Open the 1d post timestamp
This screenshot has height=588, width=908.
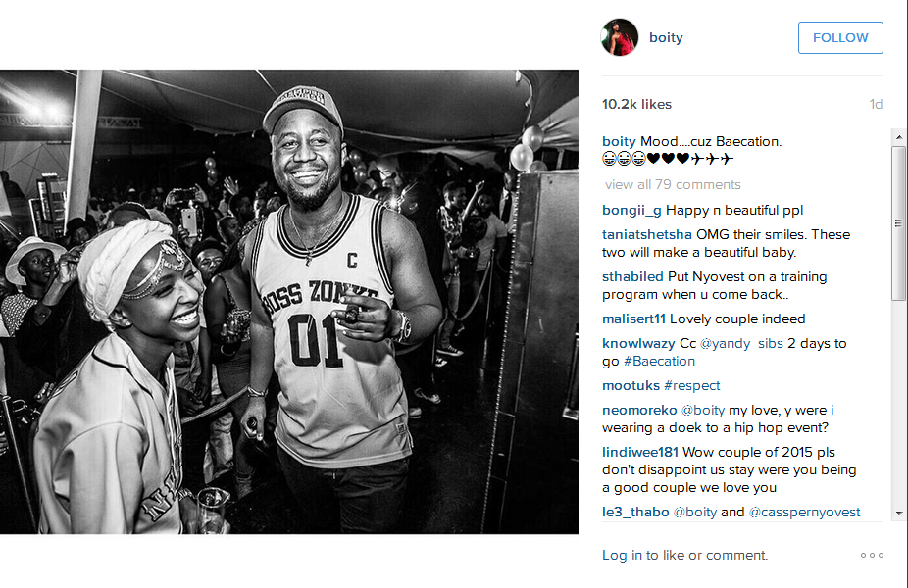click(x=876, y=104)
